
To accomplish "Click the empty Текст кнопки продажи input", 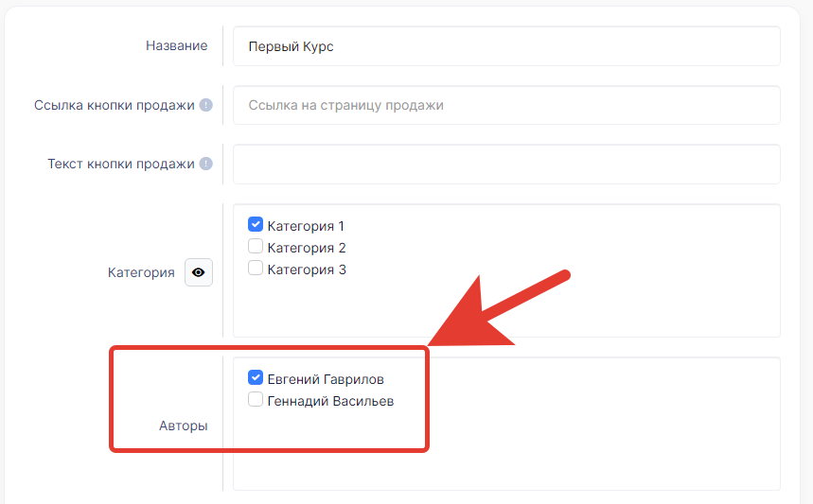I will pos(506,164).
